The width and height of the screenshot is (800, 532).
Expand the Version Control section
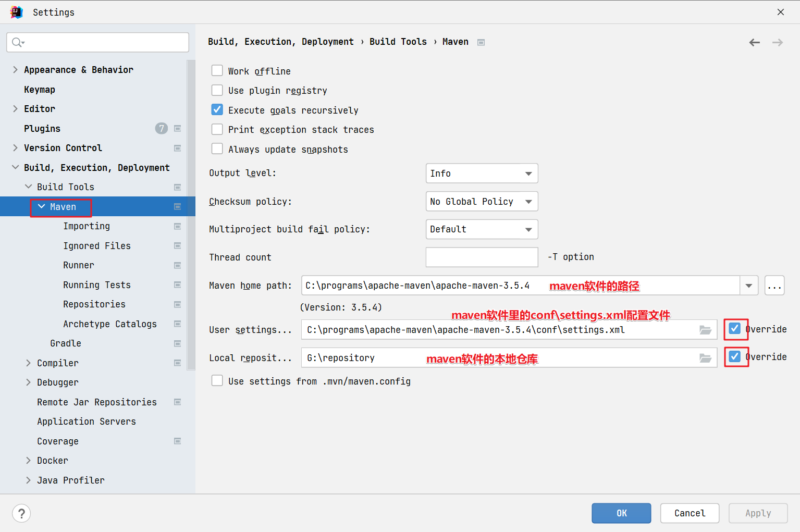[x=15, y=147]
